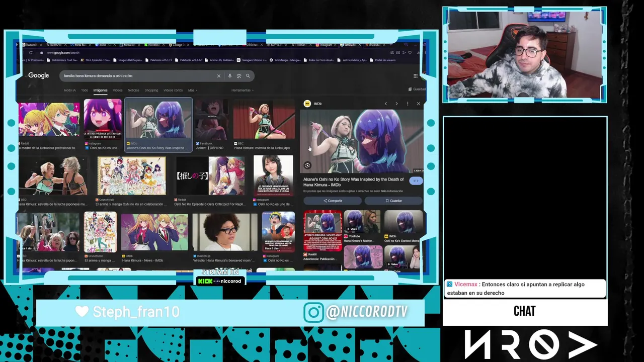Switch to the NiccoRod browser tab
Screen dimensions: 644x362
pyautogui.click(x=154, y=45)
